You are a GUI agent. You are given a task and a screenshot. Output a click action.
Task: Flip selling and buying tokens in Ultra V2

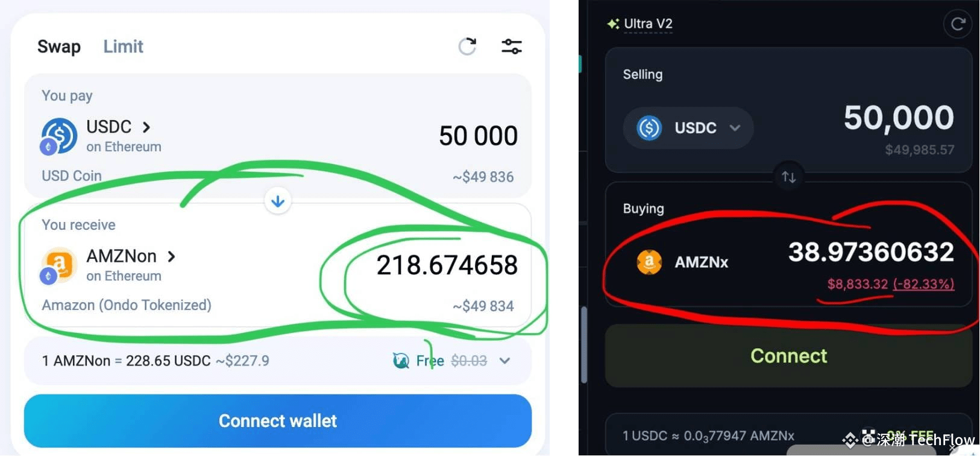(788, 177)
